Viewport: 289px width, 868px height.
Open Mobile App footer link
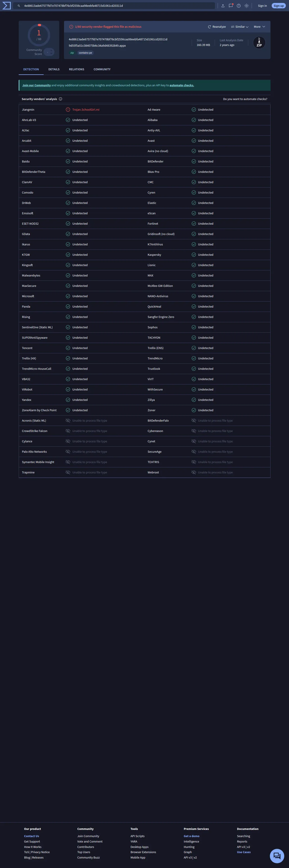(138, 858)
